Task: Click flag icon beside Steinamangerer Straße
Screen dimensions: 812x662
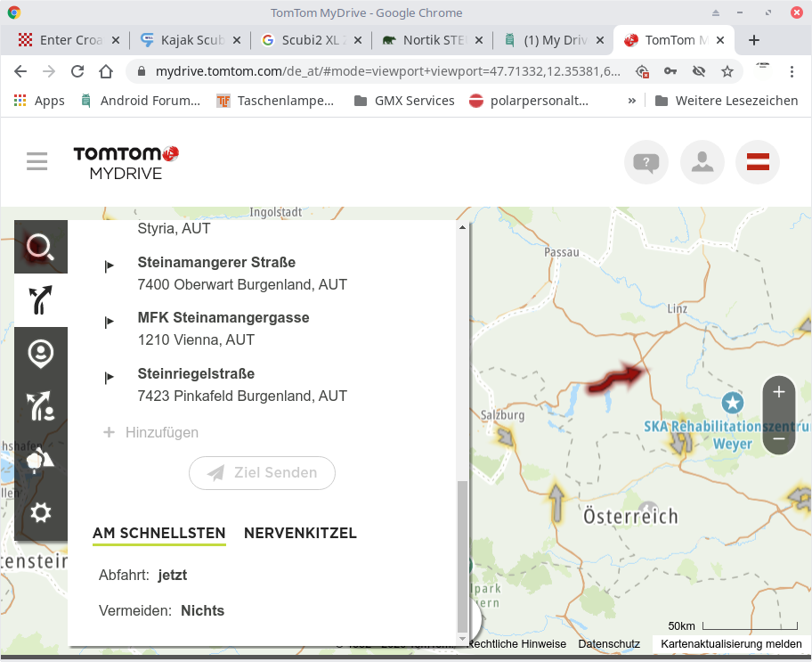Action: click(109, 266)
